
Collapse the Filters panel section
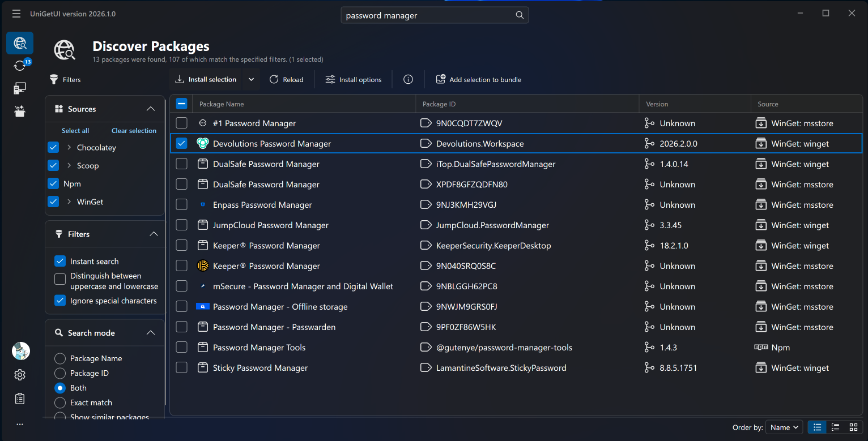pos(153,234)
